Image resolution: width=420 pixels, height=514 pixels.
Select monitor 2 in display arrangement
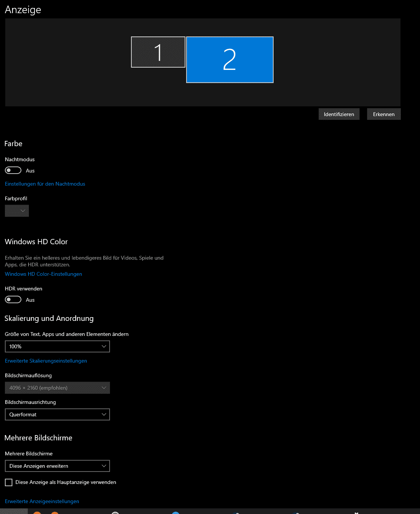230,60
